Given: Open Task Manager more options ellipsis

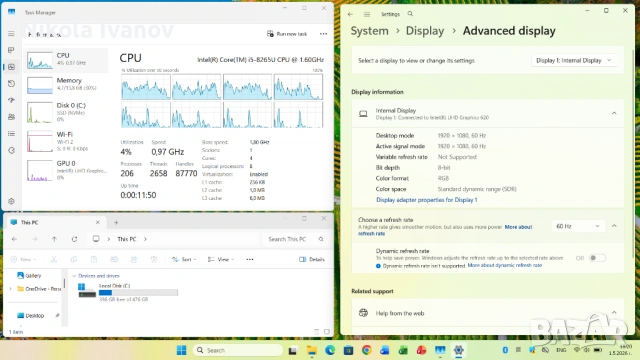Looking at the screenshot, I should tap(323, 34).
